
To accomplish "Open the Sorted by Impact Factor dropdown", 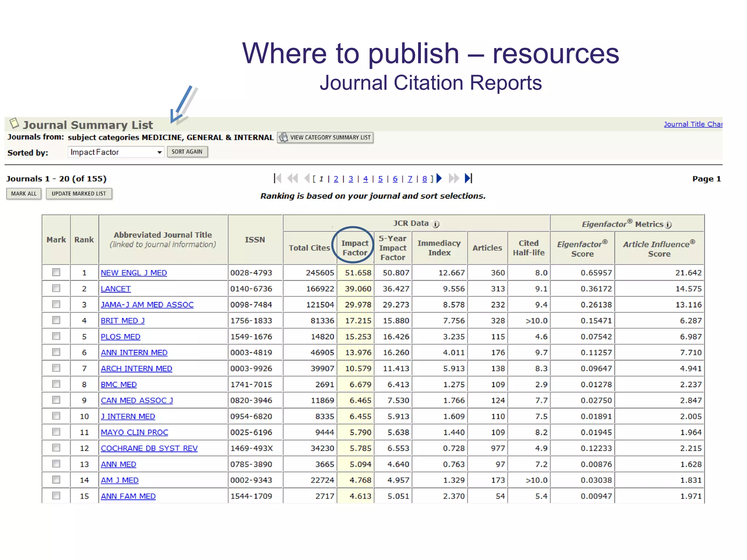I will click(116, 152).
